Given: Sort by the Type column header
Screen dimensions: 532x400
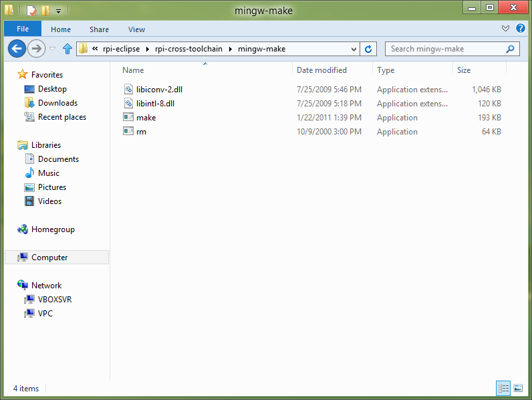Looking at the screenshot, I should tap(386, 70).
